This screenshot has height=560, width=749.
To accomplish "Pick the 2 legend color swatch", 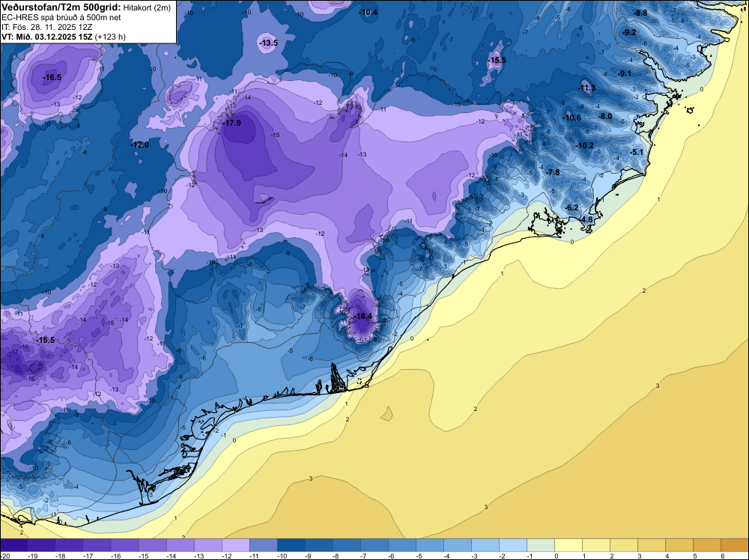I will [x=624, y=545].
